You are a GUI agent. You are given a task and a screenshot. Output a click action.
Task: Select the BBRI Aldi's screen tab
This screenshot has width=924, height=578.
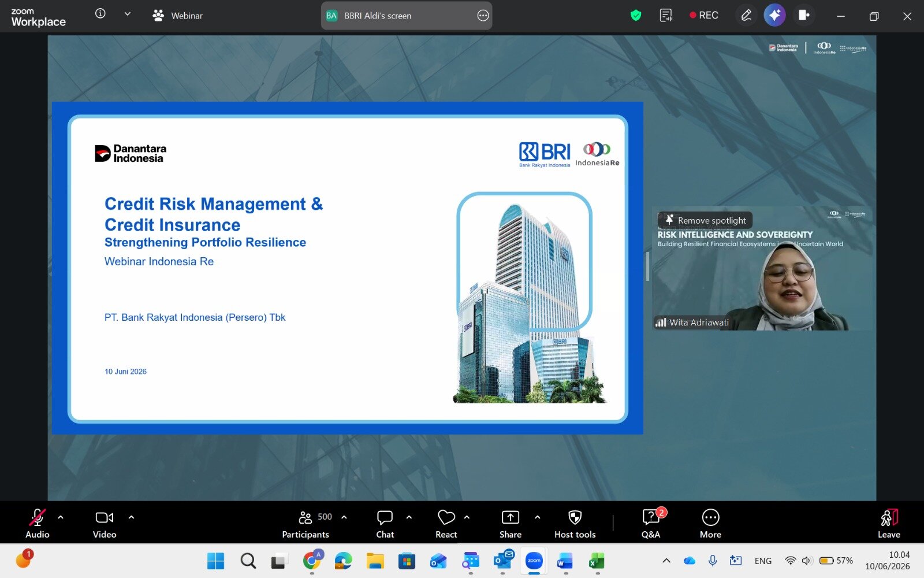pyautogui.click(x=407, y=16)
